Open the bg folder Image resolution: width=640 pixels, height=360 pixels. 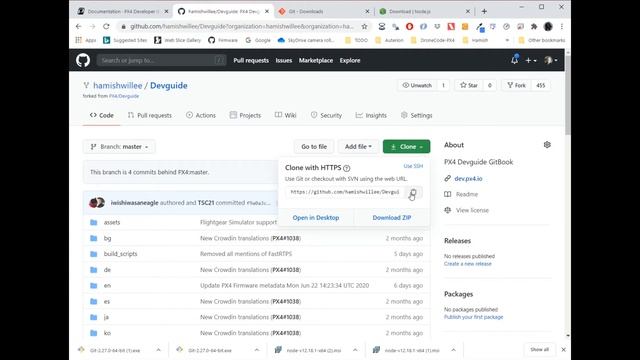[107, 238]
